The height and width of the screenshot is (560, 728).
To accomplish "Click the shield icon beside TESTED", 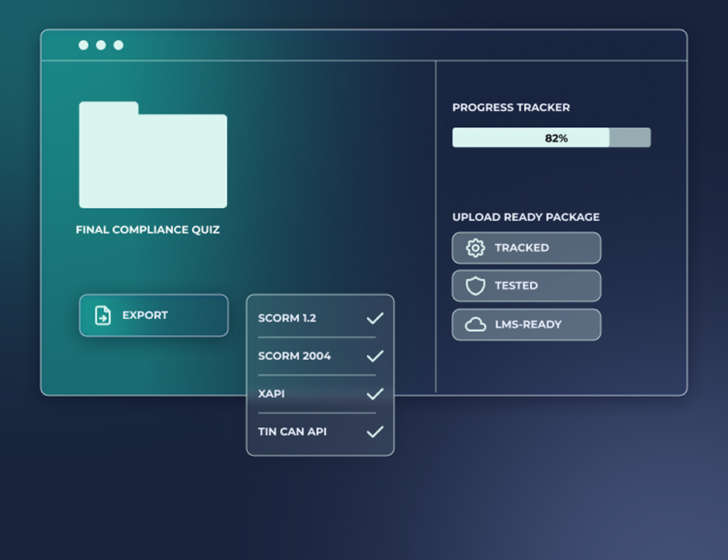I will 475,286.
